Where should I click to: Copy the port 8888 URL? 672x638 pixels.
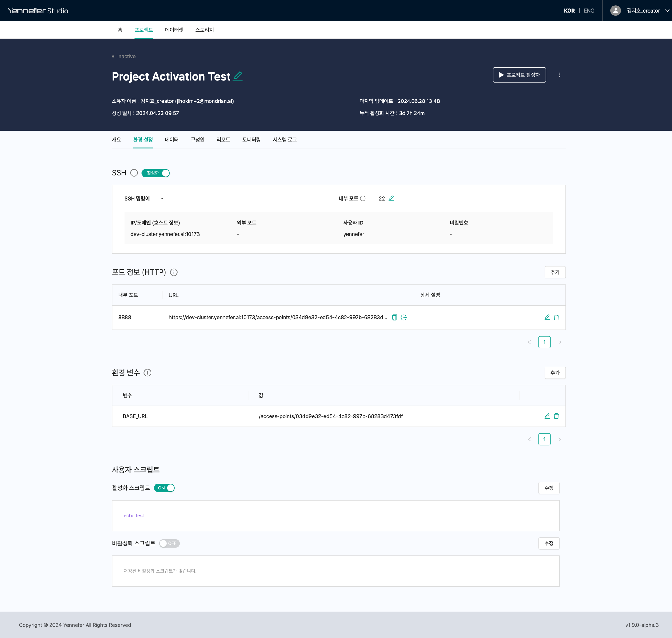point(394,317)
